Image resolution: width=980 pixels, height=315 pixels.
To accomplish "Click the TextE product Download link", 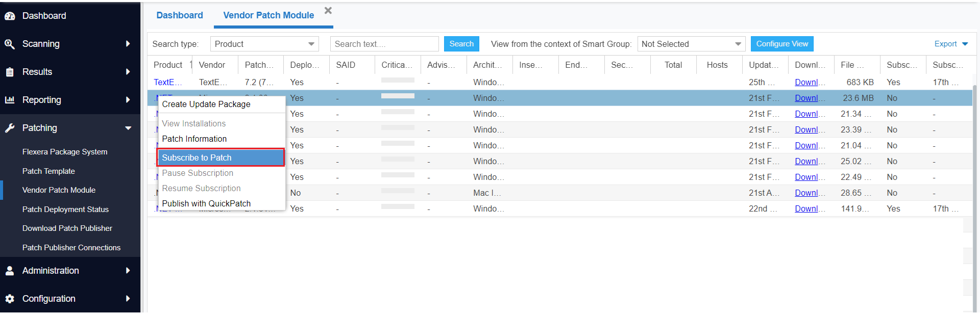I will pyautogui.click(x=806, y=82).
